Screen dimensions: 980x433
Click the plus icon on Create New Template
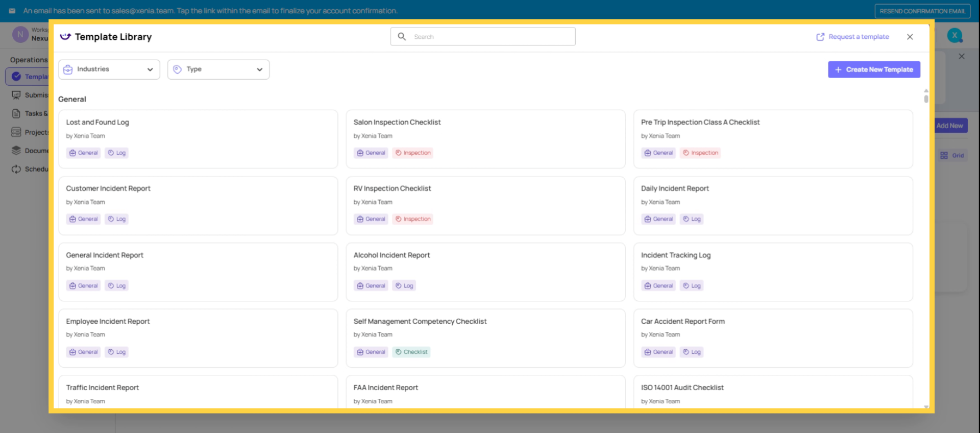point(838,69)
